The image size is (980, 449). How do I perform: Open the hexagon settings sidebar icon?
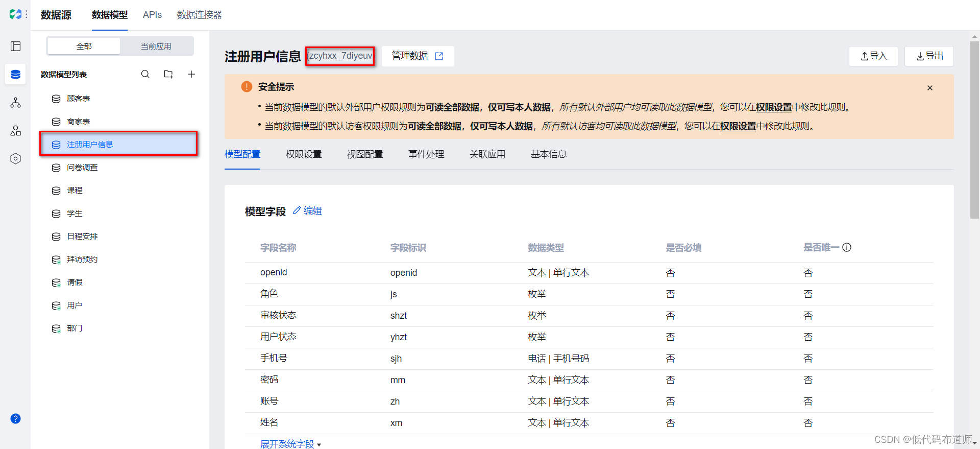(x=16, y=159)
